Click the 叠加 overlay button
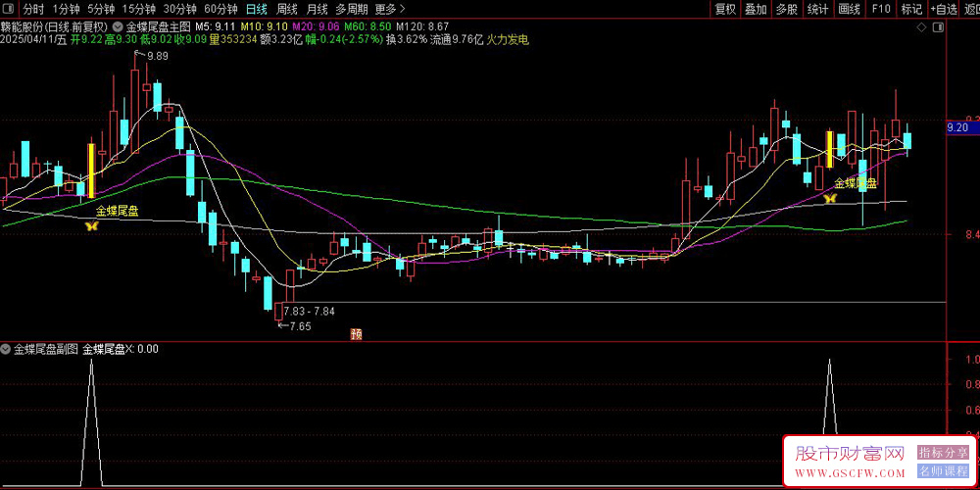The image size is (980, 490). 756,9
